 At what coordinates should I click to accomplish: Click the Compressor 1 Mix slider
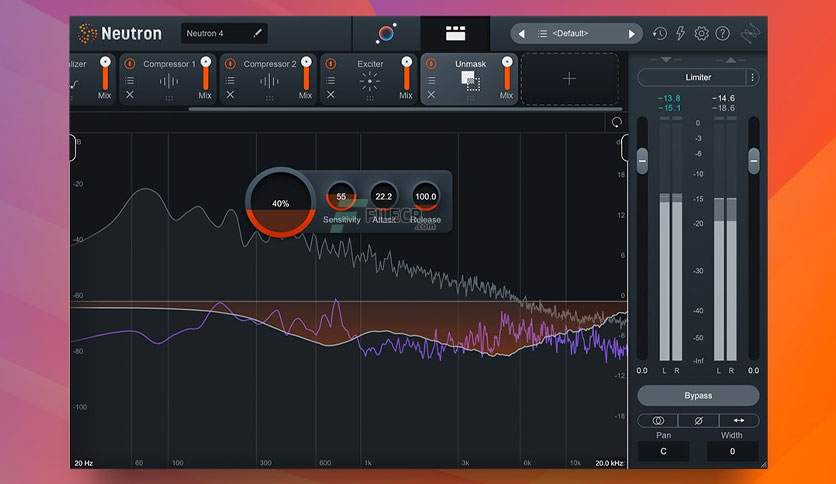[205, 75]
